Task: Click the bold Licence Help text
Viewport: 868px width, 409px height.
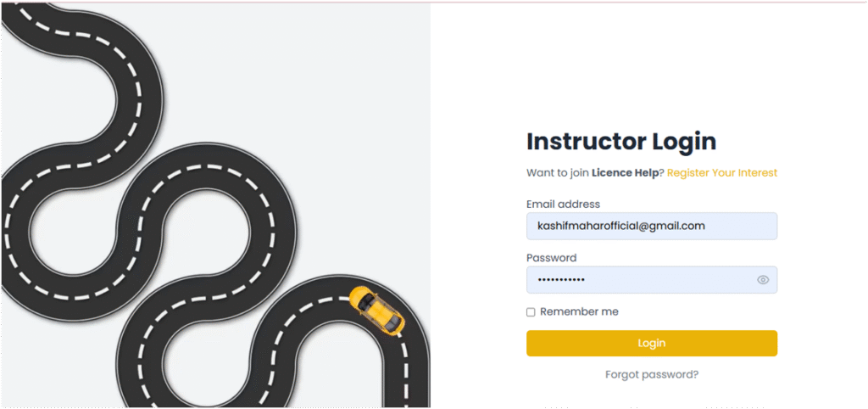Action: (x=625, y=173)
